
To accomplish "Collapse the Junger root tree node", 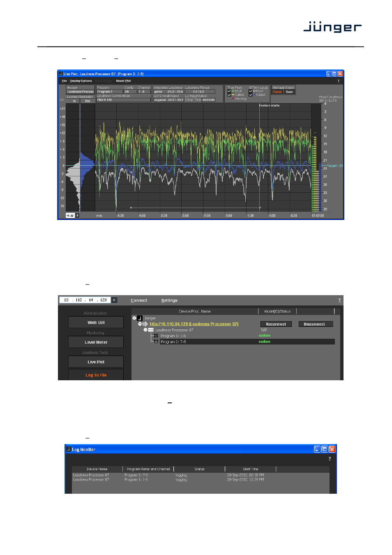I will coord(134,318).
